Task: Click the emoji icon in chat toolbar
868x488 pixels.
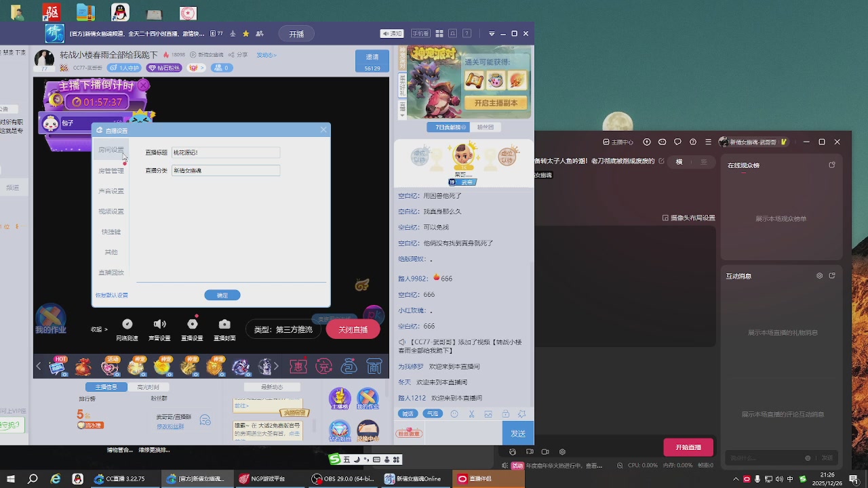Action: (454, 414)
